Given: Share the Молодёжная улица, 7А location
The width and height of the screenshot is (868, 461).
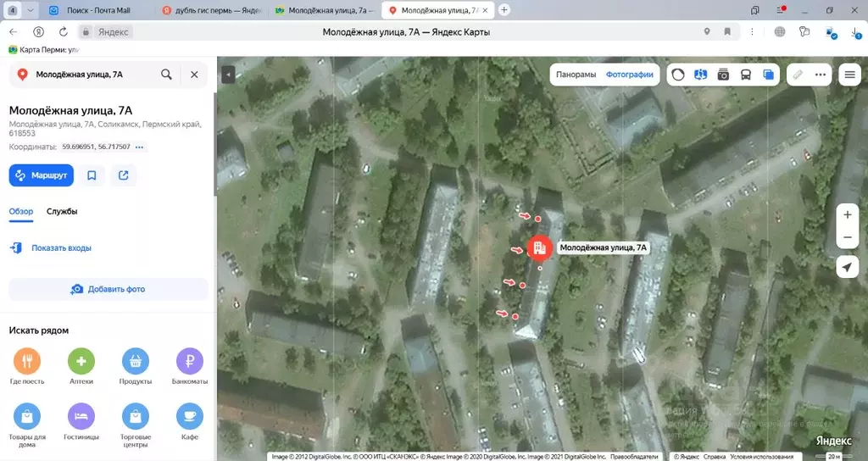Looking at the screenshot, I should coord(124,175).
